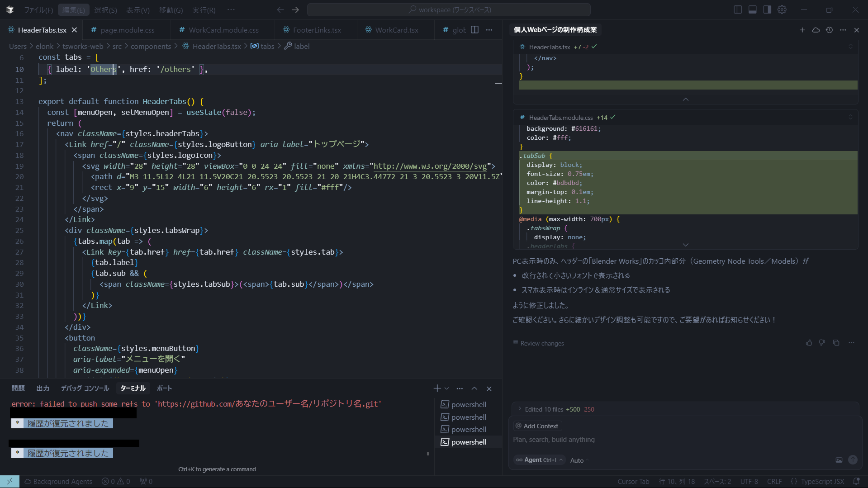The width and height of the screenshot is (868, 488).
Task: Give thumbs up to the response
Action: pos(809,343)
